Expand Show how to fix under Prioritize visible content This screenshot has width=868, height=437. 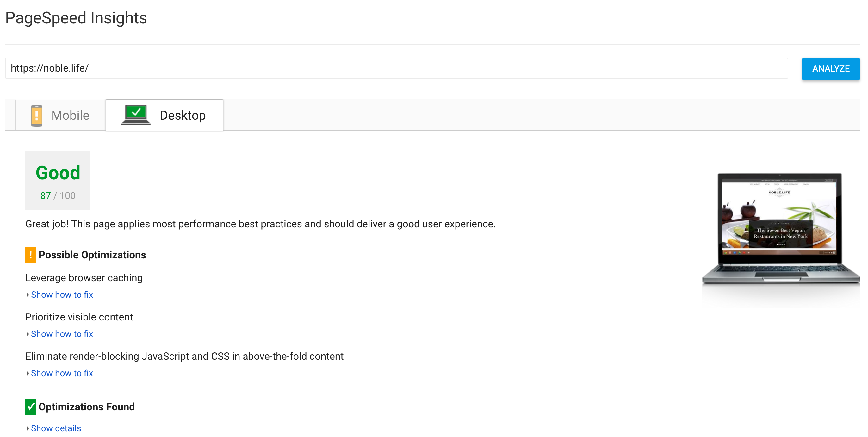pos(62,334)
